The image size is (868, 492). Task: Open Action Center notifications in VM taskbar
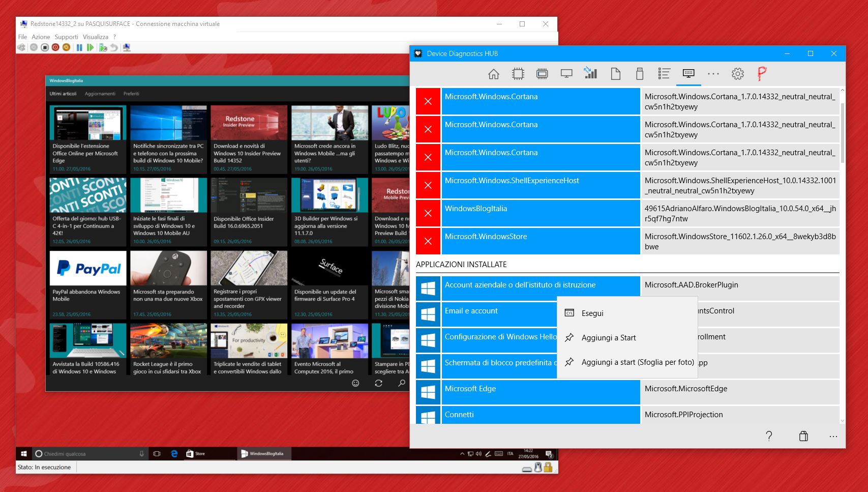pos(549,454)
